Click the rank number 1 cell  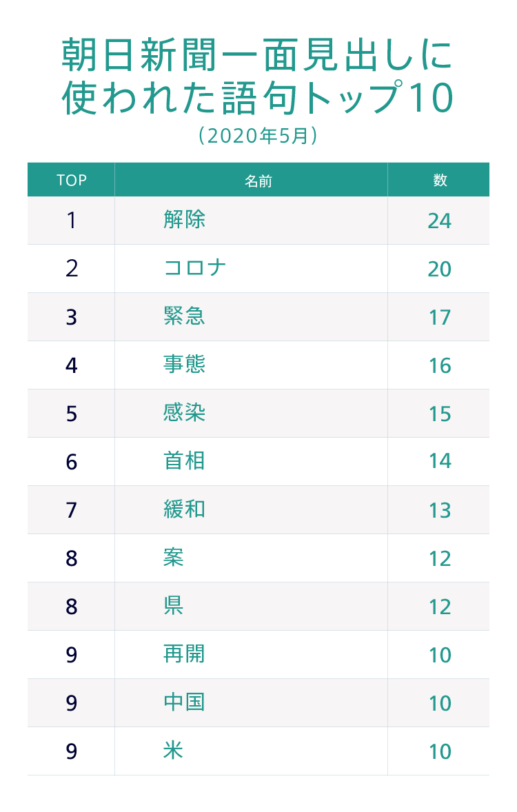[72, 221]
